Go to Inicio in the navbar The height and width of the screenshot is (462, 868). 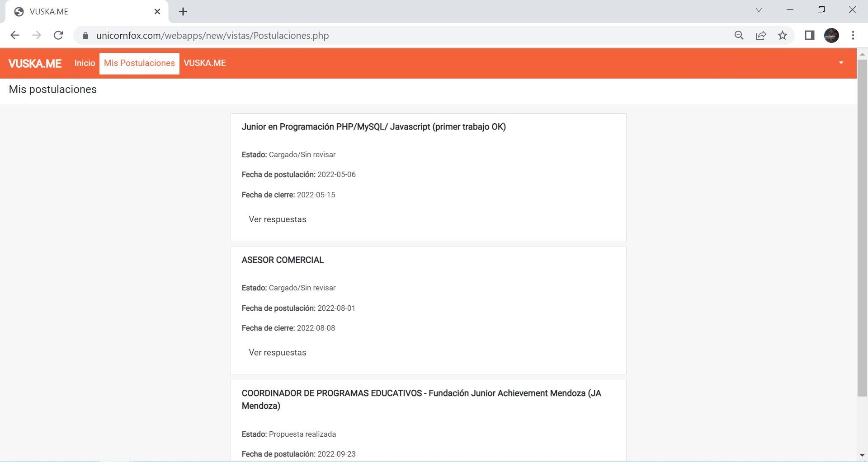(85, 63)
